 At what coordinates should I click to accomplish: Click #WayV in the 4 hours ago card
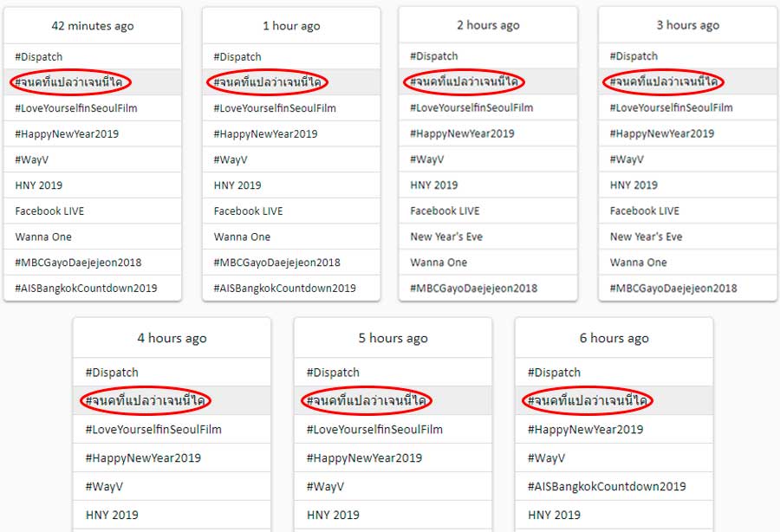pyautogui.click(x=104, y=487)
